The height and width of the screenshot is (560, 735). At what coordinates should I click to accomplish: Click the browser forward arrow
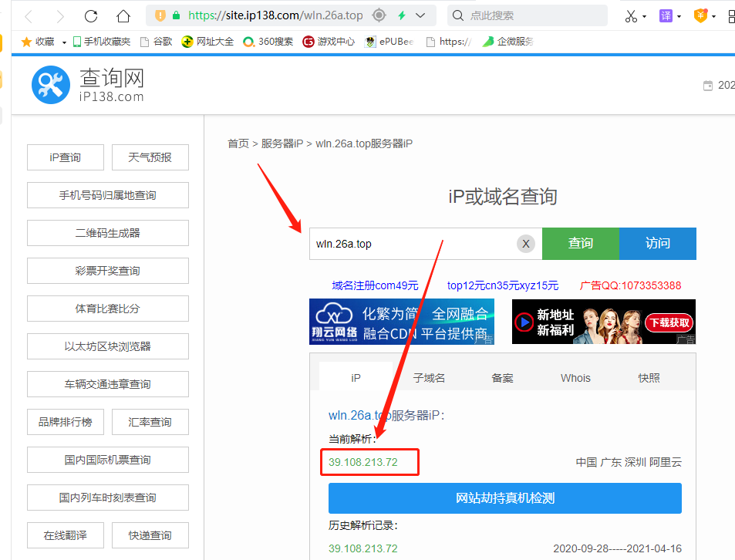pos(60,16)
